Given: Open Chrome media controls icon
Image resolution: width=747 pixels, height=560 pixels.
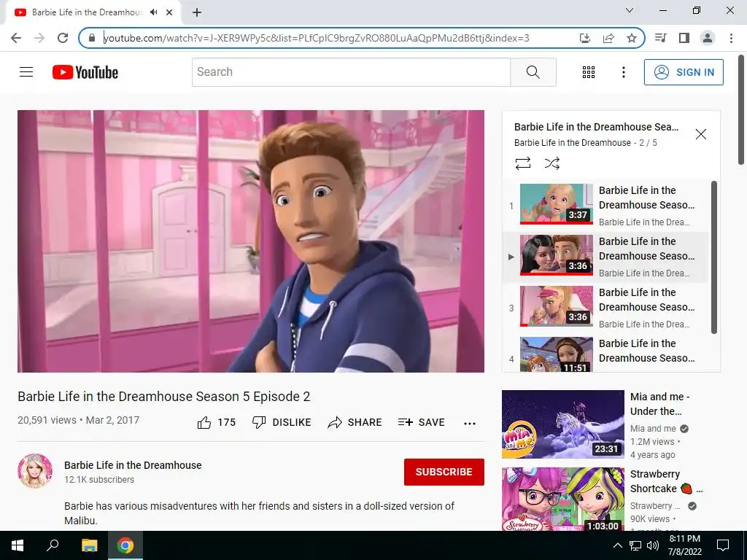Looking at the screenshot, I should click(661, 38).
